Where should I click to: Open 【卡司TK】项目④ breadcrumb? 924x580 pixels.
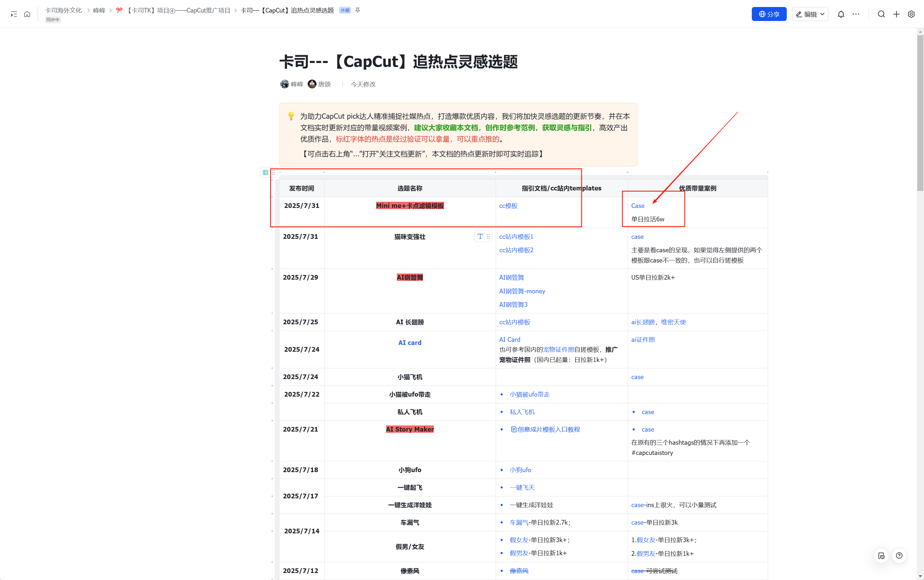coord(179,10)
